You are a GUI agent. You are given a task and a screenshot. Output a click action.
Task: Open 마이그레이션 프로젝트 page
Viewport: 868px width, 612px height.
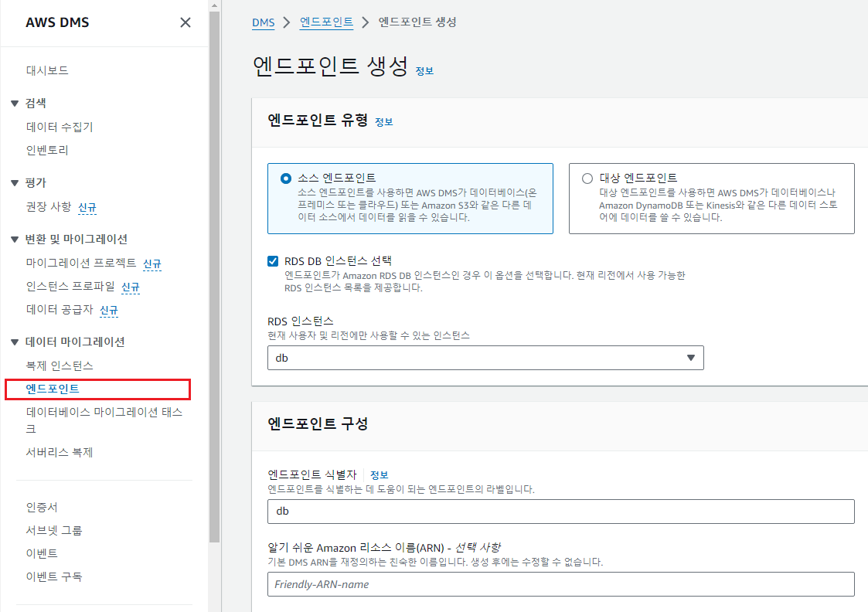tap(81, 263)
